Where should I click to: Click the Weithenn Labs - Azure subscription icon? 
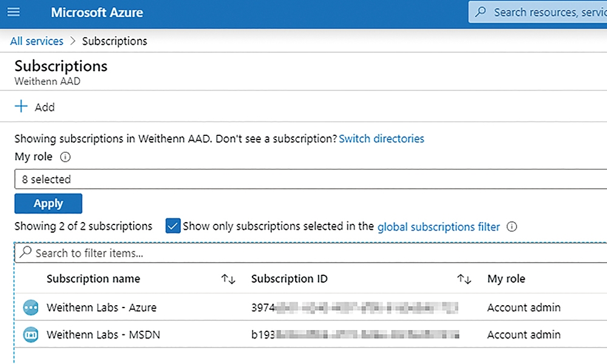[30, 308]
